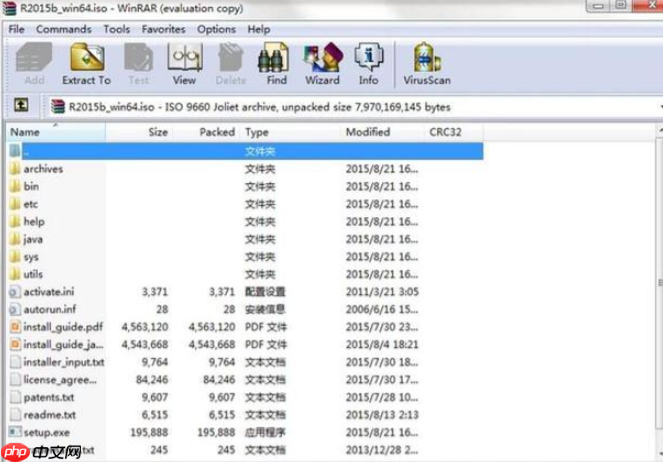Sort by CRC32 column header
663x462 pixels.
454,132
